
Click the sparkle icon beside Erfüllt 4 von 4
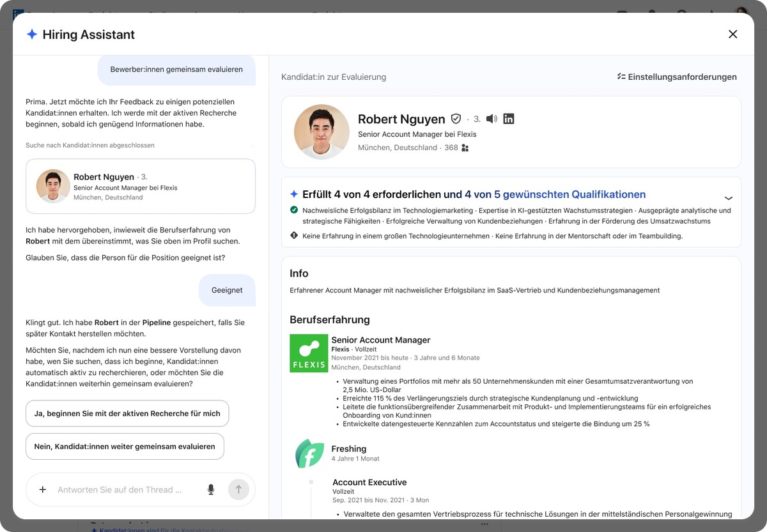tap(294, 194)
